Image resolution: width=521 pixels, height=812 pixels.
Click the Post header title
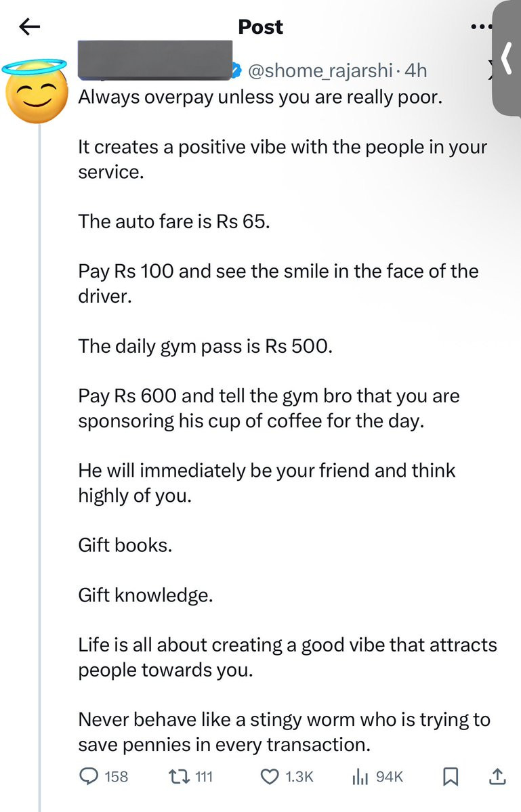(260, 27)
